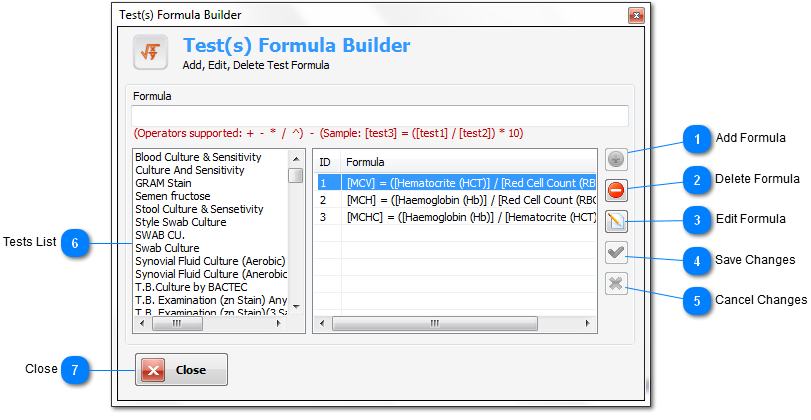
Task: Click tests list horizontal scrollbar thumb
Action: 177,323
